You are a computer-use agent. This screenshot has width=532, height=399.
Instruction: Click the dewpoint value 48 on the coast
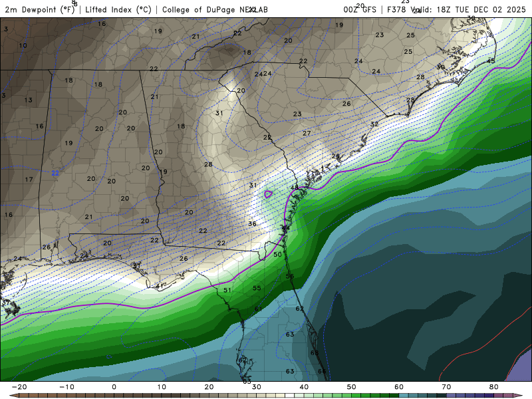coord(295,188)
